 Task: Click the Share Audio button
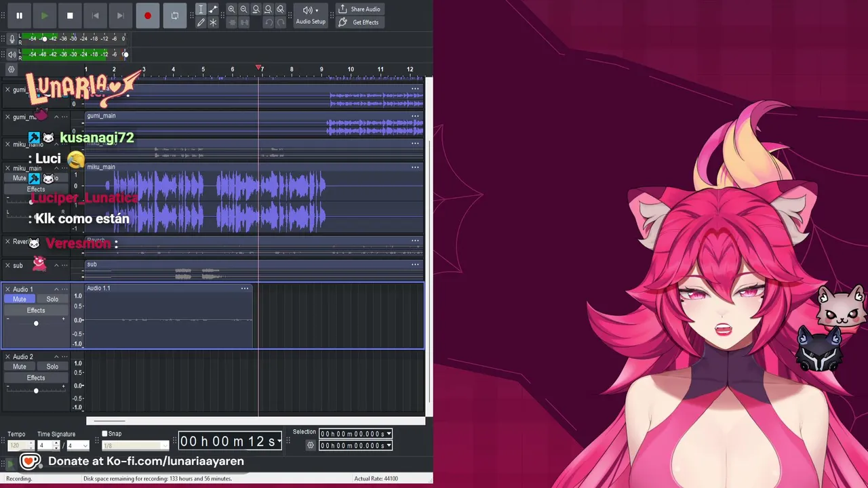coord(359,9)
